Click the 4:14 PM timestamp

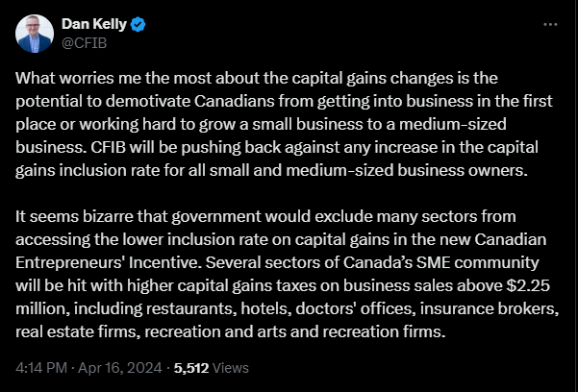click(40, 366)
